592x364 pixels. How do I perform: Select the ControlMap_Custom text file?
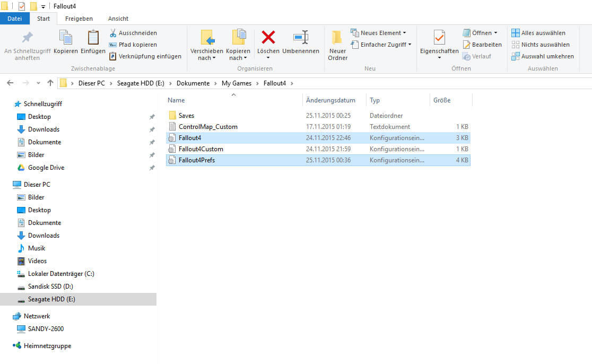tap(318, 127)
